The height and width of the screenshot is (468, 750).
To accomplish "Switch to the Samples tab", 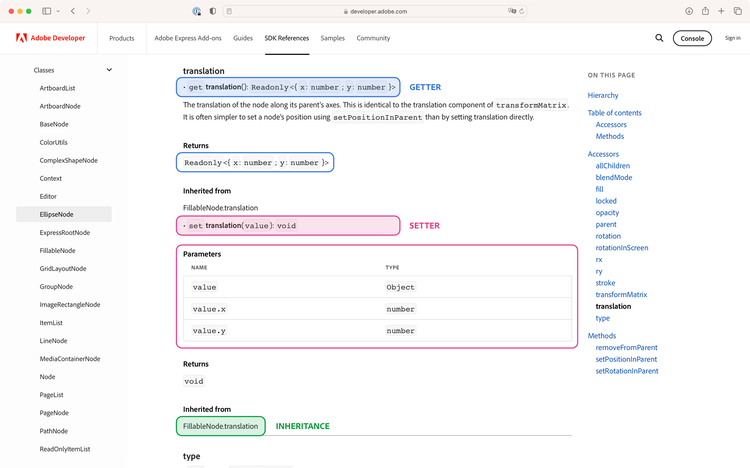I will pyautogui.click(x=332, y=38).
